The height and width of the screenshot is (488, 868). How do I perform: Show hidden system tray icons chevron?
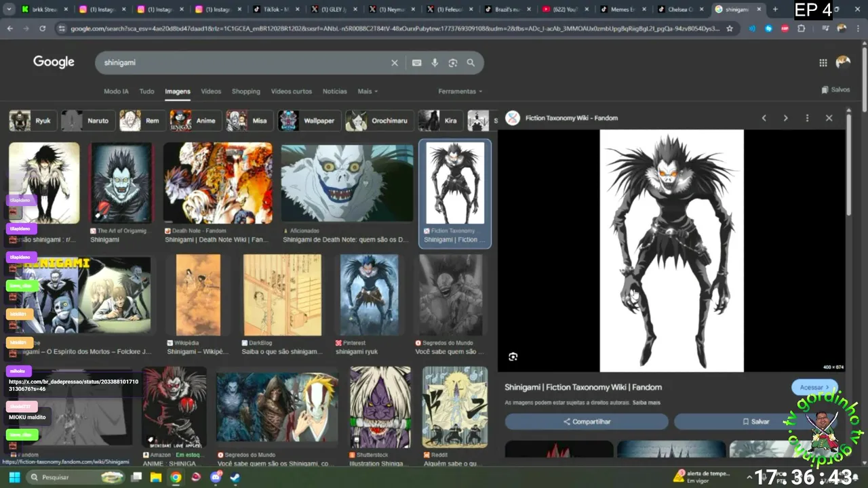click(749, 477)
